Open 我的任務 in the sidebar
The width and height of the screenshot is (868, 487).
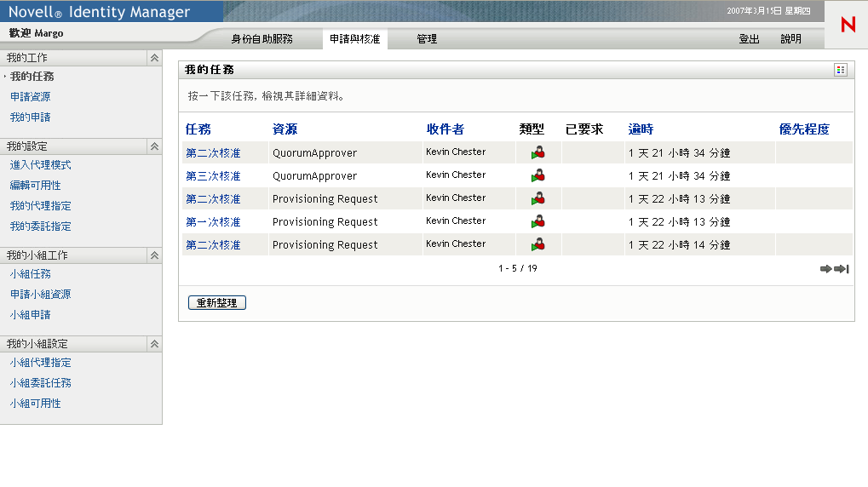click(32, 77)
